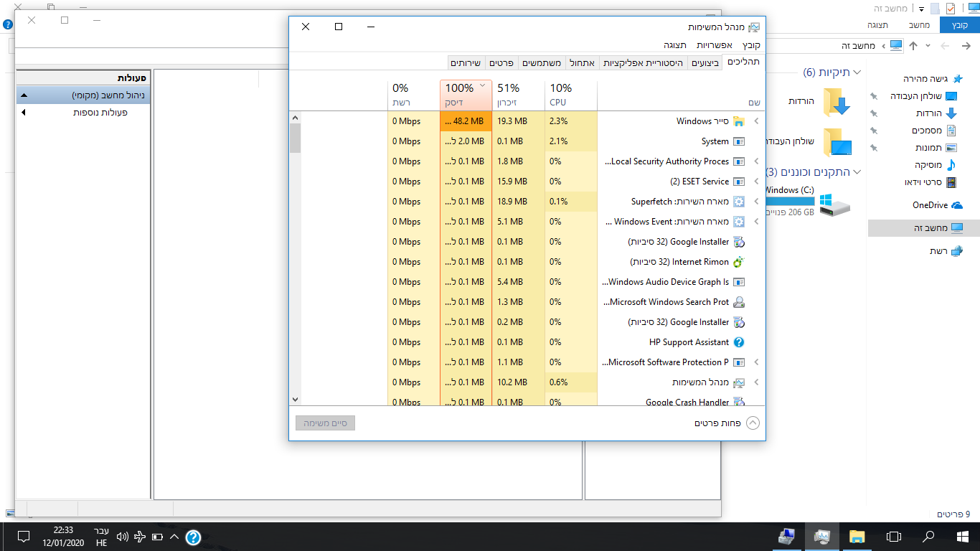
Task: Click the Properties checkmark icon in Explorer title bar
Action: (951, 9)
